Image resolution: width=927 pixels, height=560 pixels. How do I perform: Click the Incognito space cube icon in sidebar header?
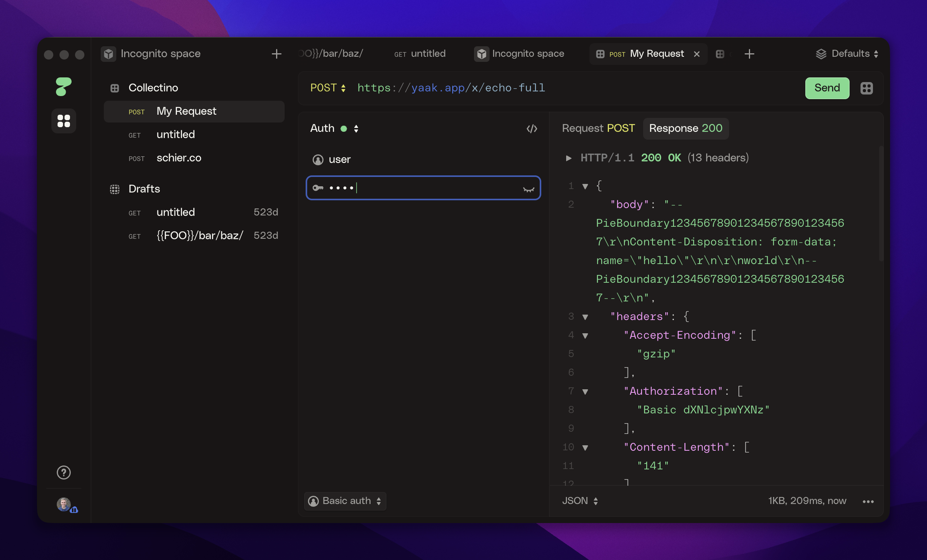pyautogui.click(x=108, y=54)
